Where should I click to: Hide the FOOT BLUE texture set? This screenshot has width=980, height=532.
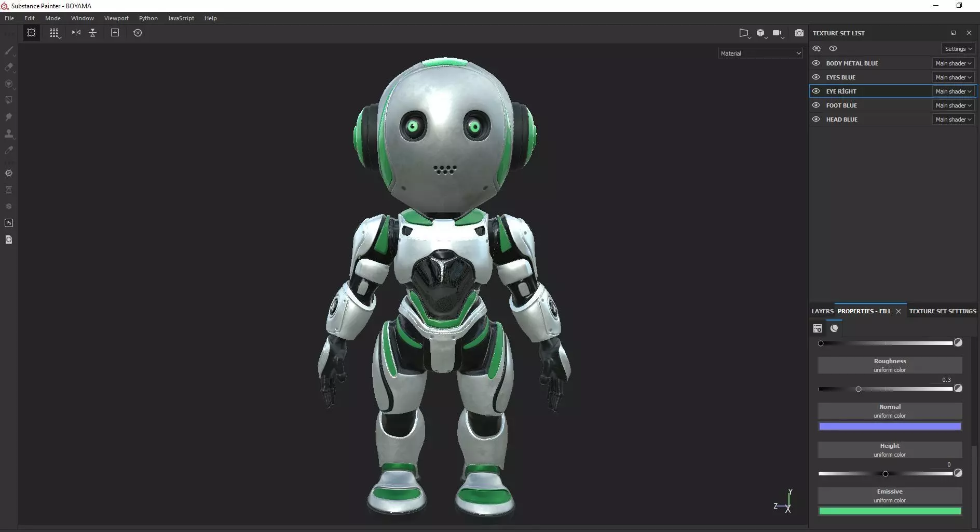point(816,105)
